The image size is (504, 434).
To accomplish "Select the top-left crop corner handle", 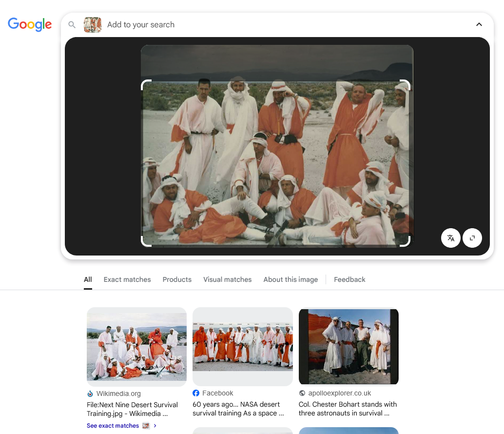I will coord(146,84).
